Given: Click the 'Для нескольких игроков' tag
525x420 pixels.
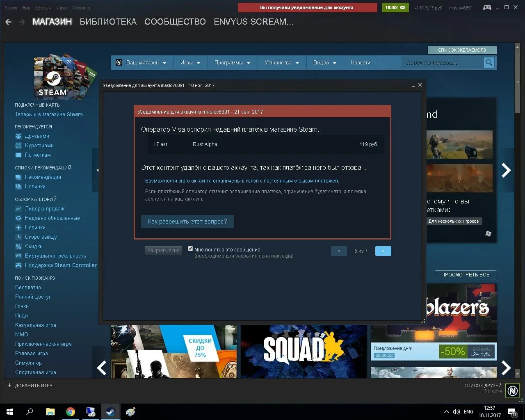Looking at the screenshot, I should point(454,221).
